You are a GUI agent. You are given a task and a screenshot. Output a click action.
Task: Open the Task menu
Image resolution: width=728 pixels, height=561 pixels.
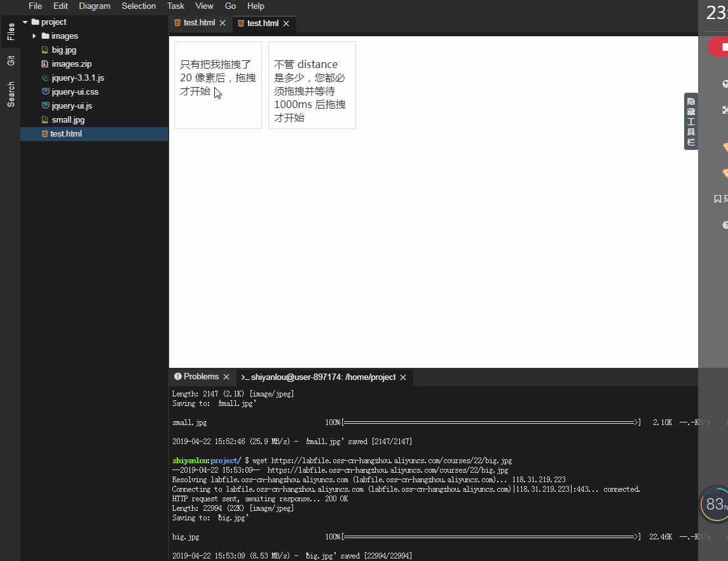tap(175, 6)
